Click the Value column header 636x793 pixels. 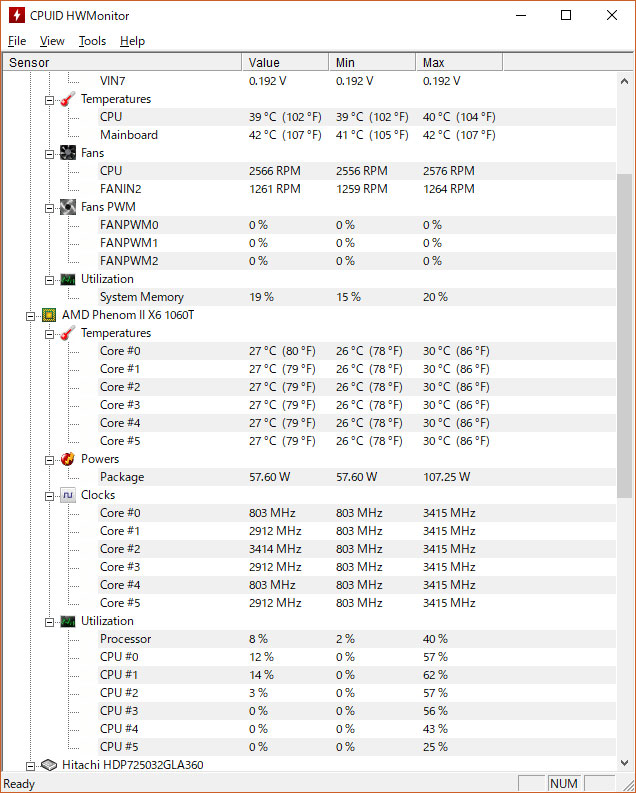click(285, 62)
